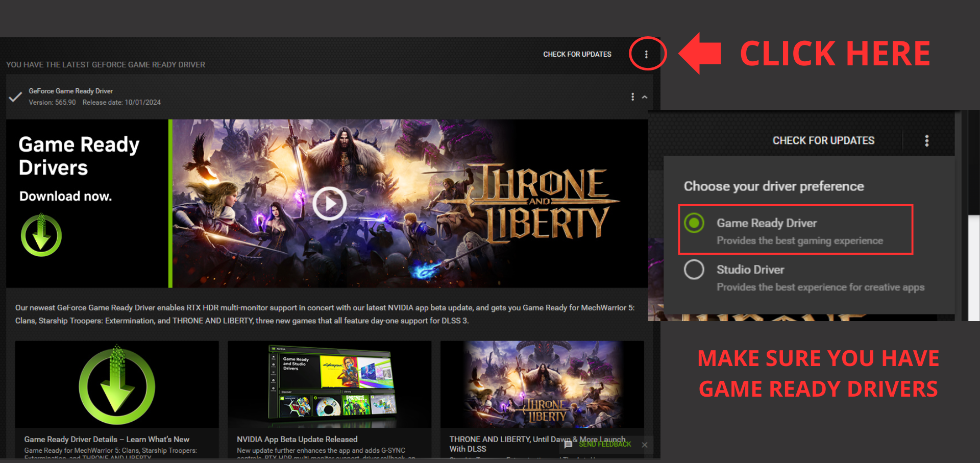980x463 pixels.
Task: Click Check for Updates in top bar
Action: click(577, 54)
